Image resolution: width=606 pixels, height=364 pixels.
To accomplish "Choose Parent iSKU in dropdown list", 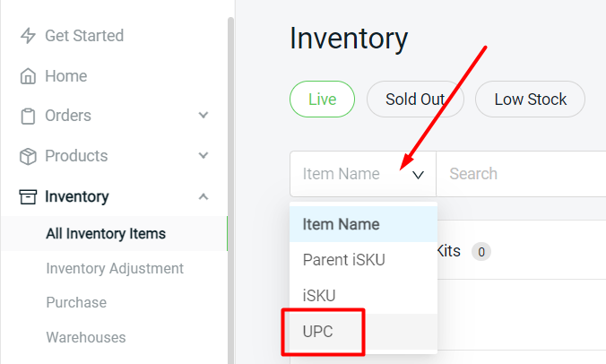I will 363,260.
